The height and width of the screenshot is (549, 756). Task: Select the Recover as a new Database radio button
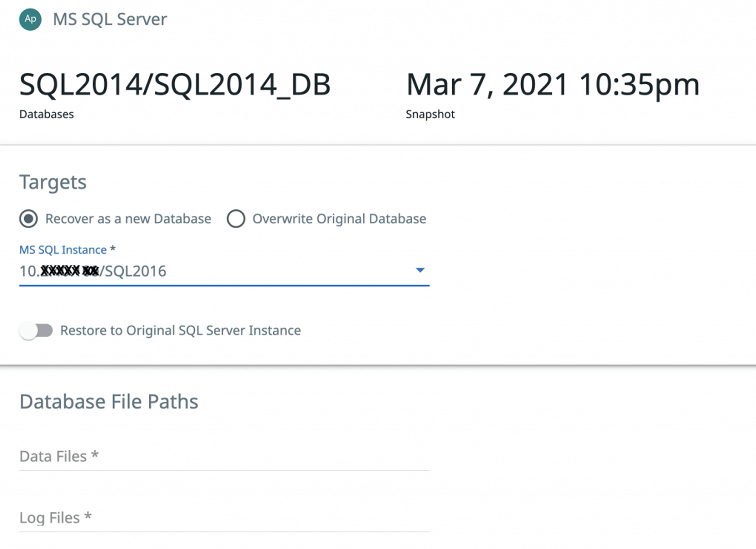click(28, 219)
